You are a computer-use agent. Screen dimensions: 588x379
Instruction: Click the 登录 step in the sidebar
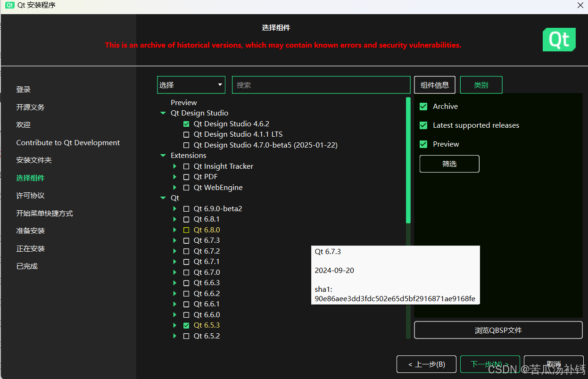pyautogui.click(x=24, y=90)
